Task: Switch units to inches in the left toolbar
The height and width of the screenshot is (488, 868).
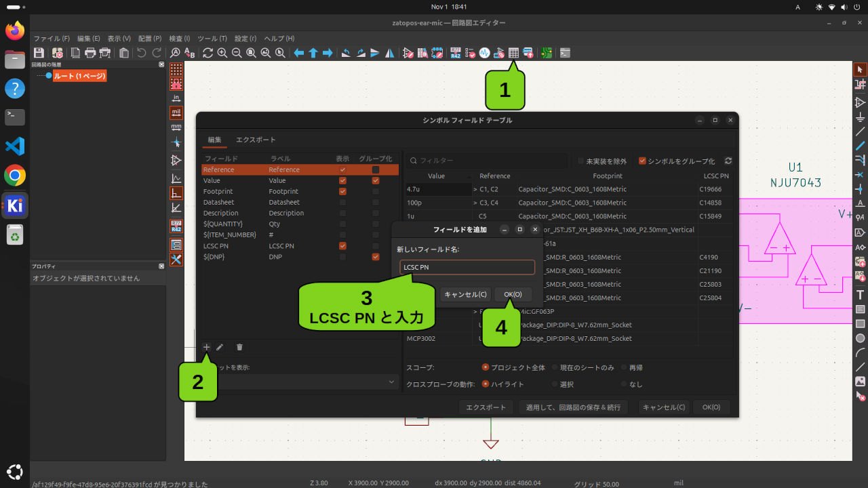Action: click(176, 98)
